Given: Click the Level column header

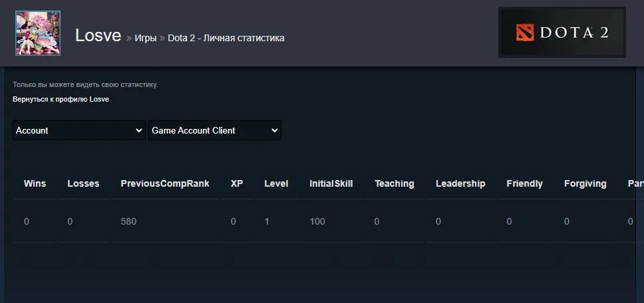Looking at the screenshot, I should [276, 183].
